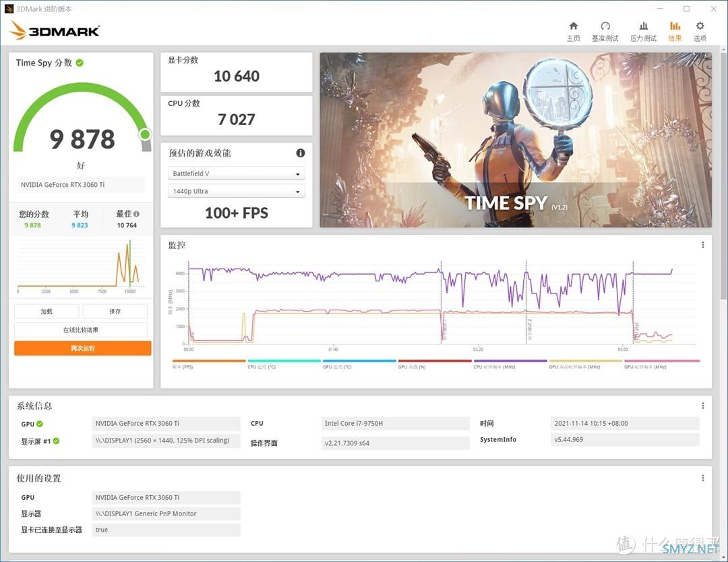728x562 pixels.
Task: Click the green check next to GPU in system info
Action: [40, 424]
